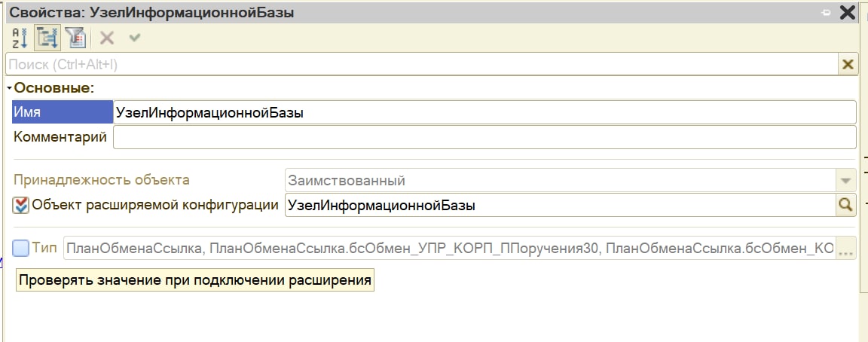Click the Тип value field listing ПланОбменаСсылка
868x342 pixels.
click(449, 248)
